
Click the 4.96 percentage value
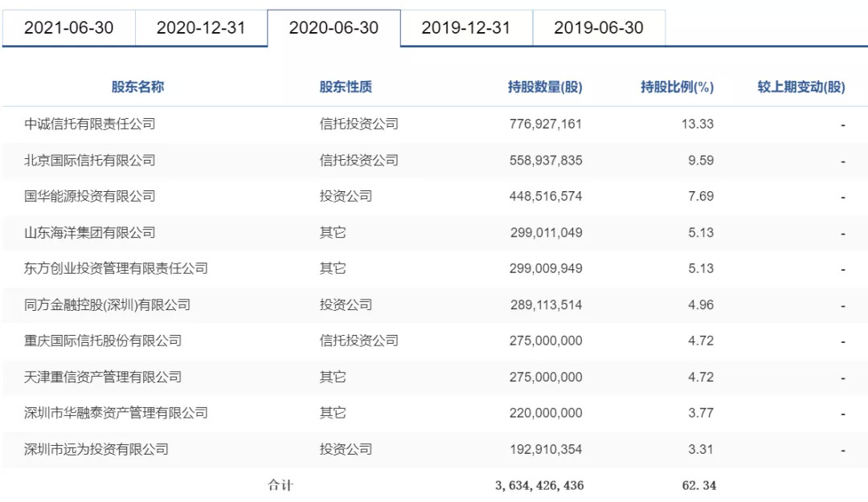pos(701,305)
